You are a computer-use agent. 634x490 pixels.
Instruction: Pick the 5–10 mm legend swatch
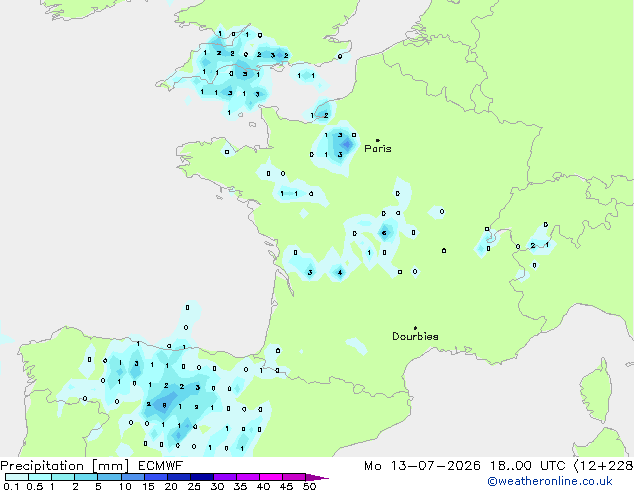point(110,477)
